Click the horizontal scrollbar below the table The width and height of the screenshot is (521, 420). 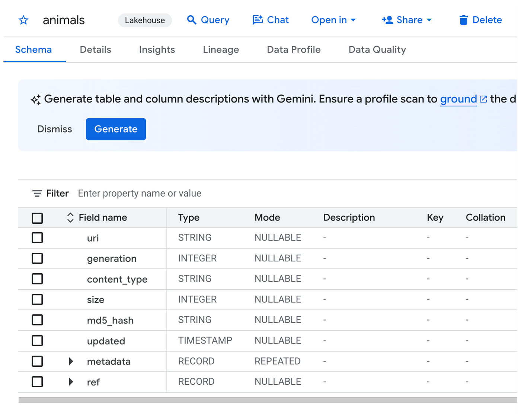point(268,400)
